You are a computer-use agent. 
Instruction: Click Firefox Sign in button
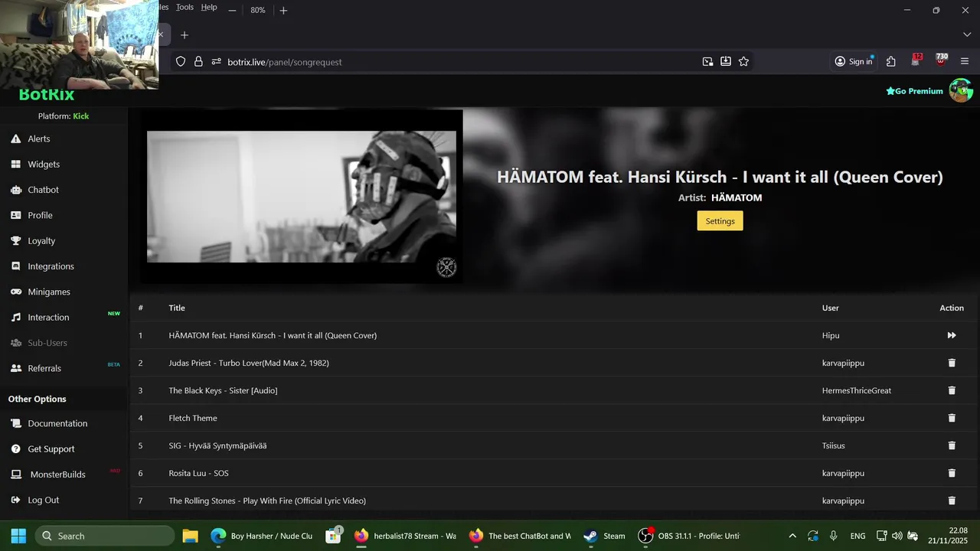coord(854,62)
